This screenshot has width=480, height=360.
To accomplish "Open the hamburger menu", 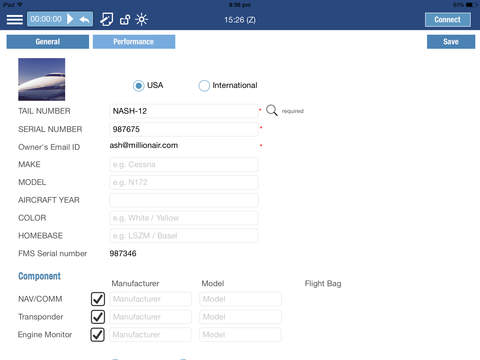I will coord(15,19).
